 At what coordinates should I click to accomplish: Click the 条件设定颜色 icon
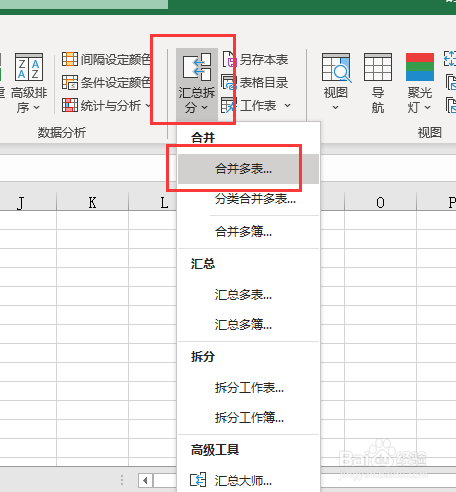pos(70,82)
